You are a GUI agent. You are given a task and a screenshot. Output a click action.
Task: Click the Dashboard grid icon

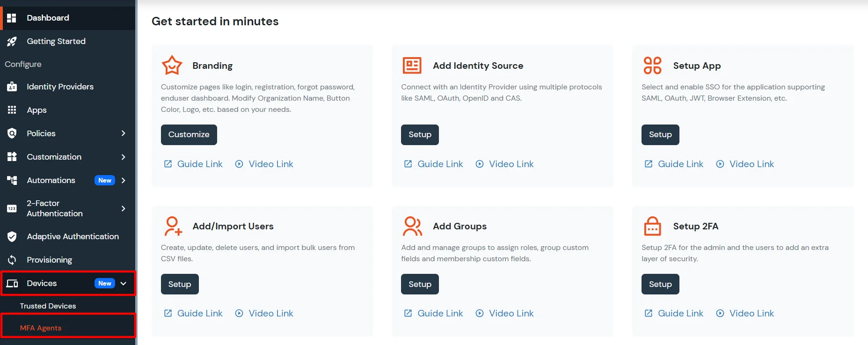point(12,18)
